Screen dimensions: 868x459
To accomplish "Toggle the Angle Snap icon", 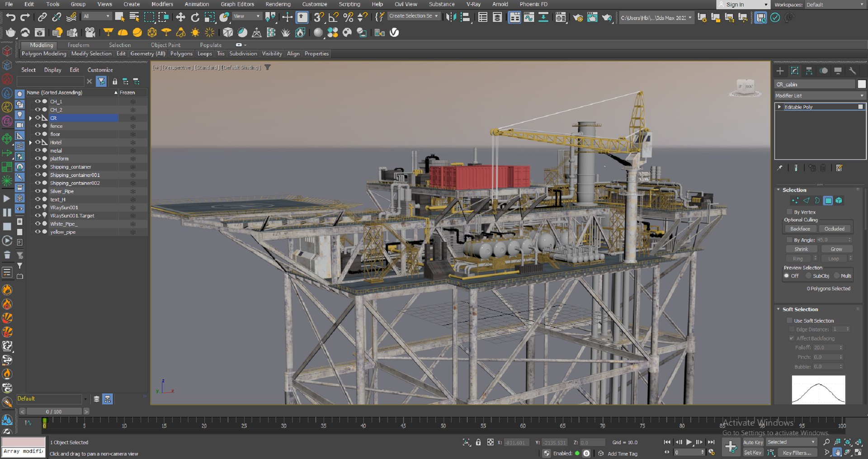I will pos(333,17).
